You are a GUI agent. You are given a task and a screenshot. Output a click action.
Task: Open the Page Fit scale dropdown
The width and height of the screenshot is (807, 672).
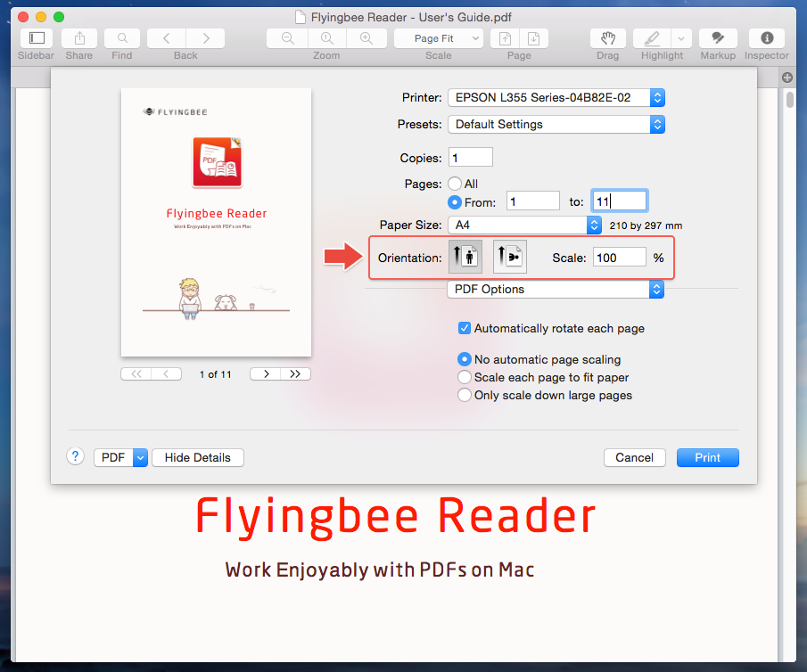439,38
